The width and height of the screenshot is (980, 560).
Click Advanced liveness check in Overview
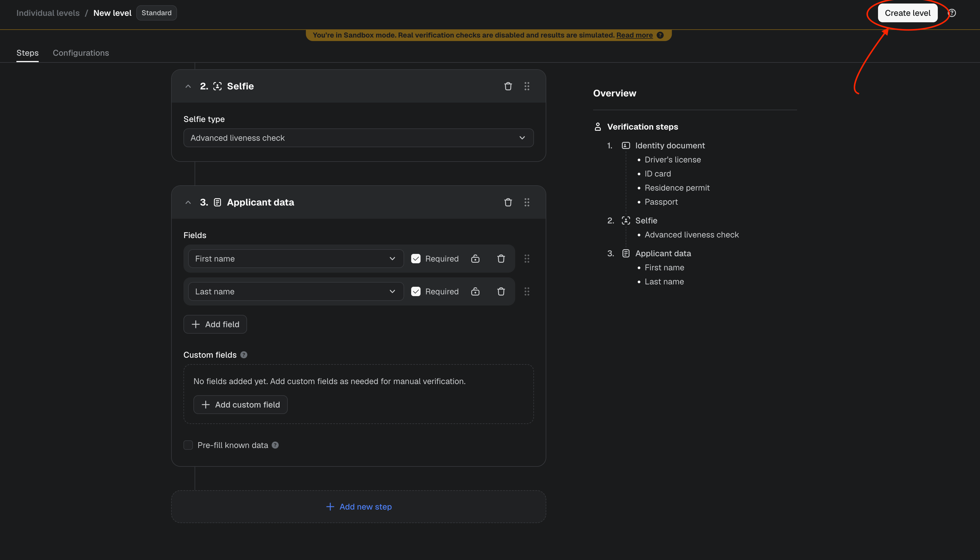691,235
